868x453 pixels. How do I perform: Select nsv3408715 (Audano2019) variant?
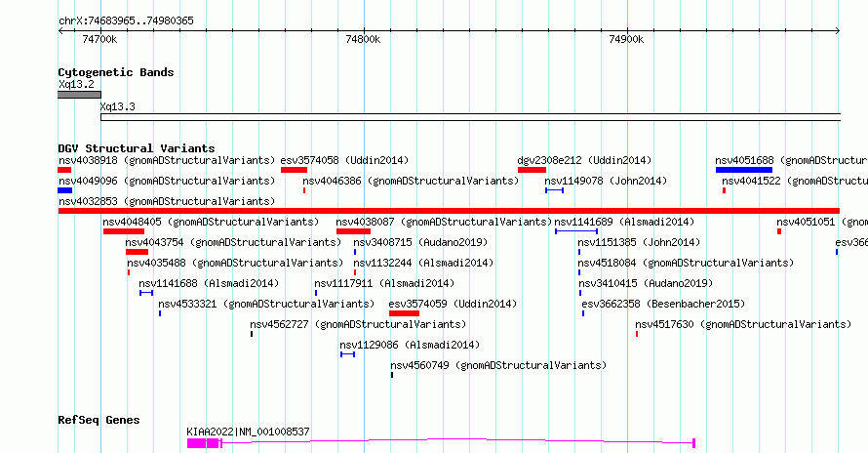[x=420, y=243]
